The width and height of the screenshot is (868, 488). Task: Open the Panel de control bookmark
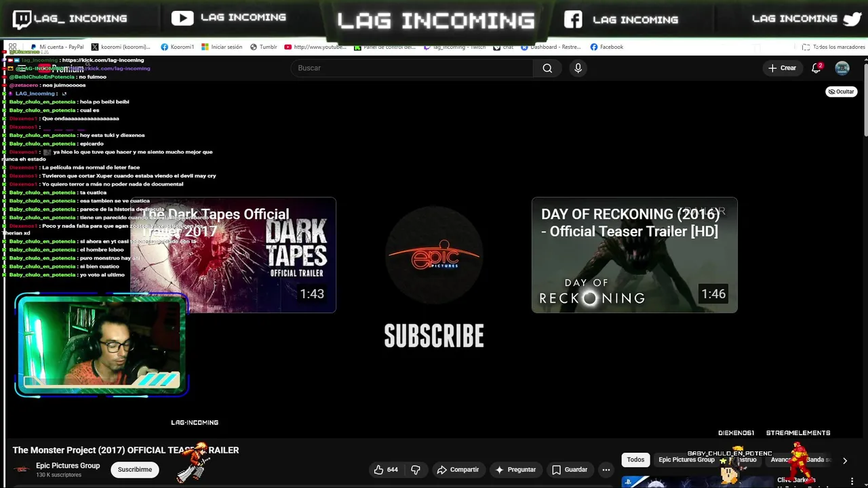[384, 47]
